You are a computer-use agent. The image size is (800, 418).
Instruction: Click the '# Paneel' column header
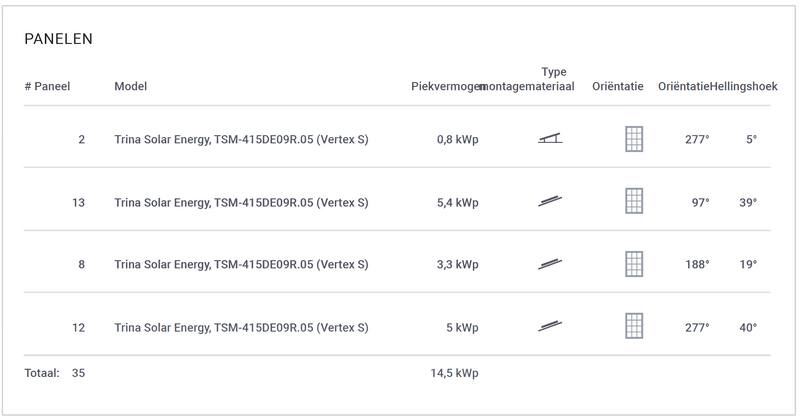click(47, 86)
